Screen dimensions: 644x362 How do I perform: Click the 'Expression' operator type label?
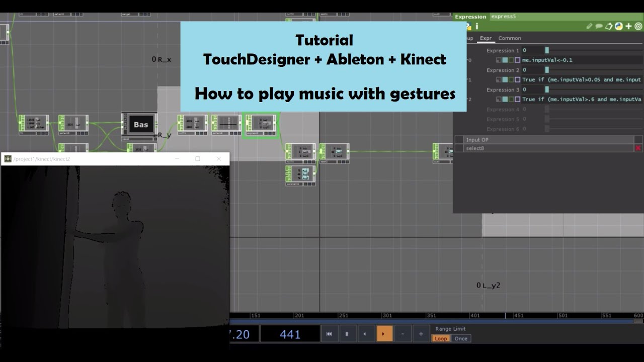pos(470,17)
